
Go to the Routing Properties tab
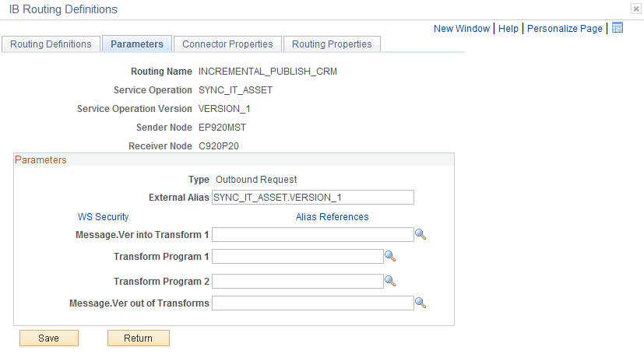[x=332, y=44]
